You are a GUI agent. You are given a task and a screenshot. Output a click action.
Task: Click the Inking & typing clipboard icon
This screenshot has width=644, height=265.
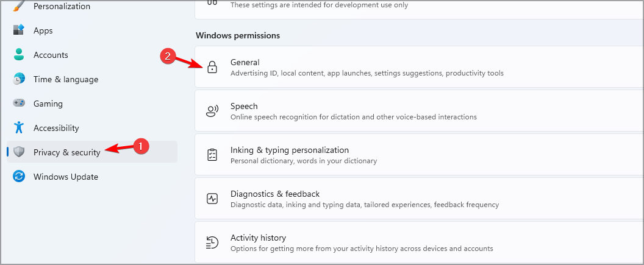212,155
